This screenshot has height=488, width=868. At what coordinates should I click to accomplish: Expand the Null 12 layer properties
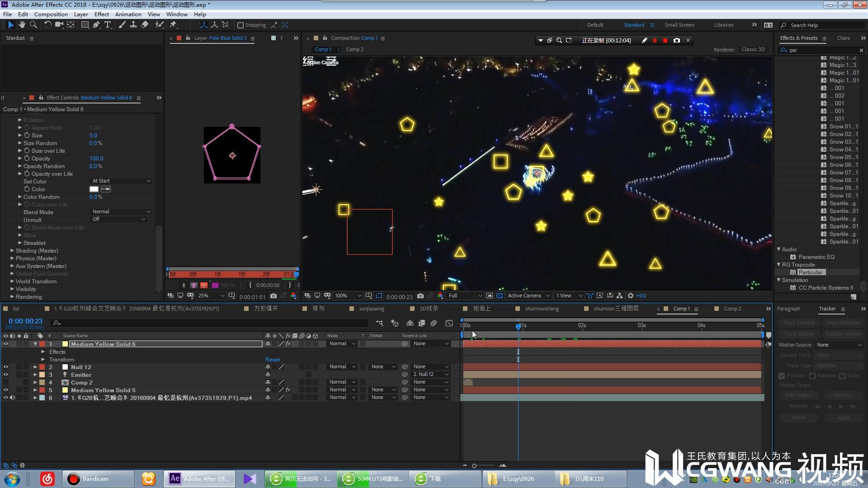tap(35, 367)
